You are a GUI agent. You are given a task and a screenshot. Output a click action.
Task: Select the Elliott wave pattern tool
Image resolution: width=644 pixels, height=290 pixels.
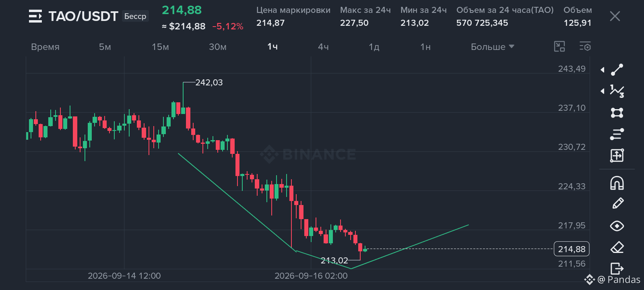click(x=617, y=91)
